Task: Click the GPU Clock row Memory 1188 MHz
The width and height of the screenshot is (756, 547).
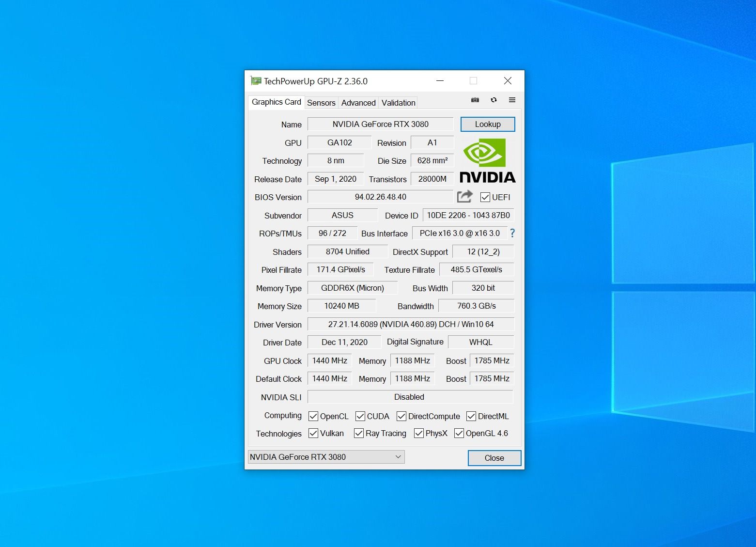Action: tap(412, 360)
